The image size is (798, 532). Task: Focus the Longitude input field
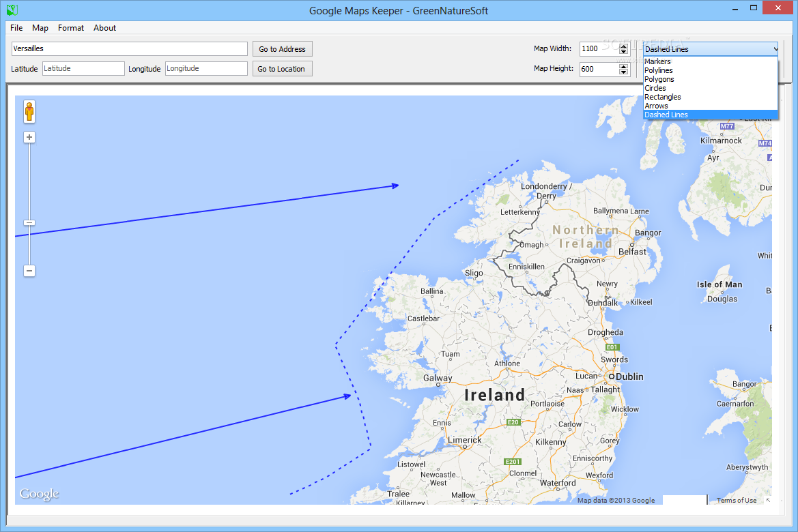[206, 68]
